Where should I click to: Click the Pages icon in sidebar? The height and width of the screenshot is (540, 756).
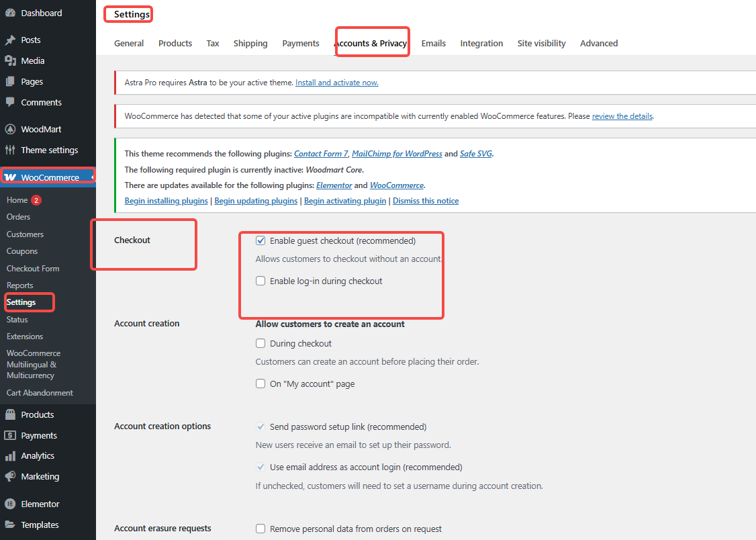pyautogui.click(x=10, y=81)
